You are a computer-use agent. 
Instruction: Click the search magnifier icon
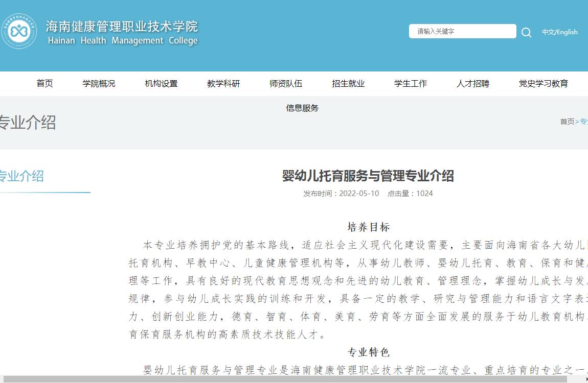coord(526,32)
